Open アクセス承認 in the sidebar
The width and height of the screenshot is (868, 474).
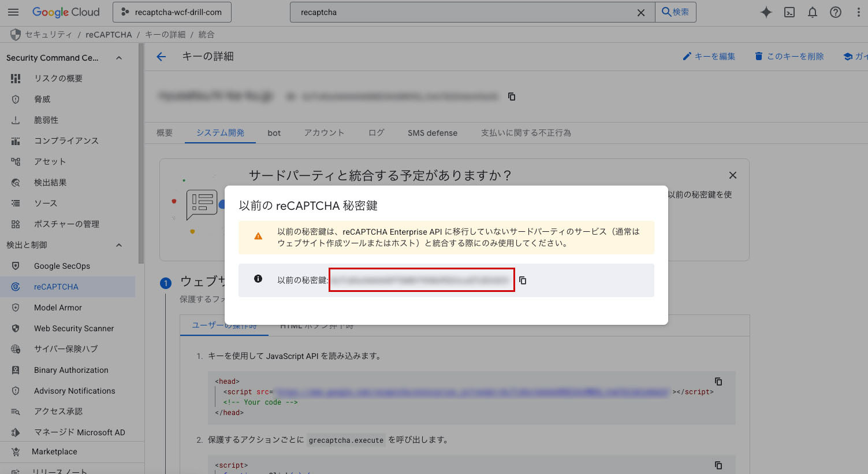pos(68,412)
